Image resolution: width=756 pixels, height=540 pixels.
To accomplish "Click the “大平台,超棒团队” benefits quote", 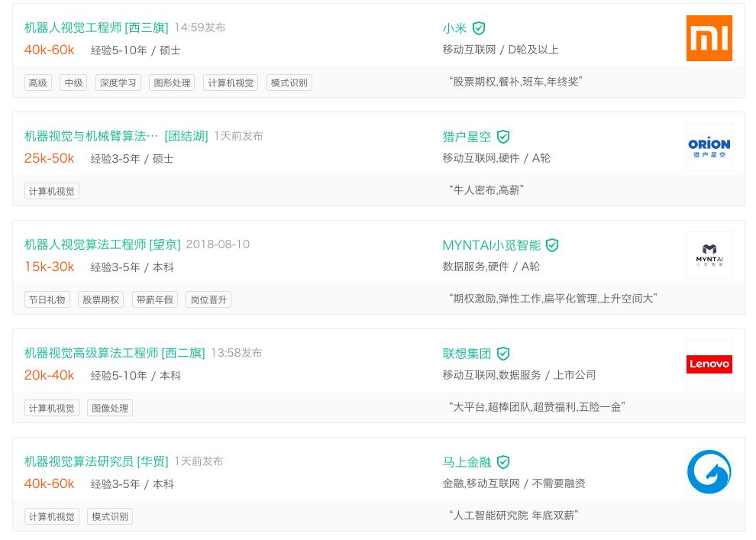I will pos(537,407).
